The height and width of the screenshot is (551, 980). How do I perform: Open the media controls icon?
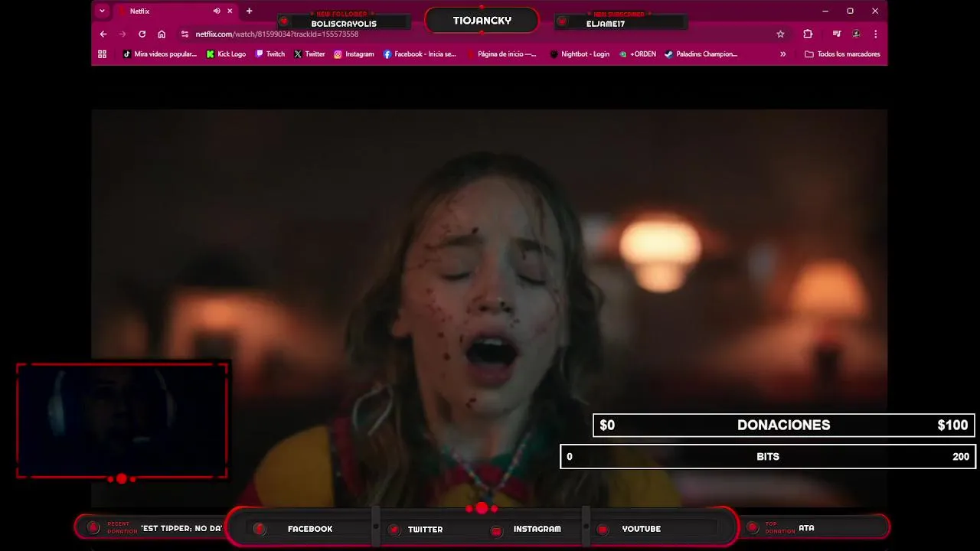[837, 34]
